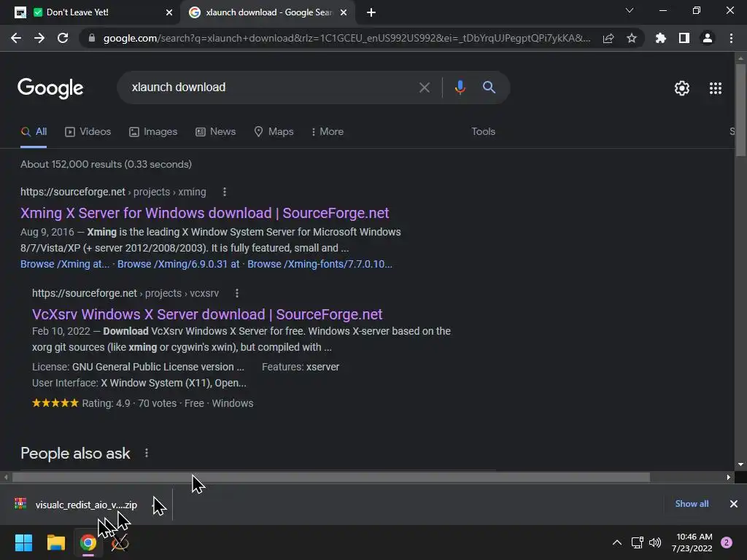The width and height of the screenshot is (747, 560).
Task: Switch to Videos results
Action: tap(88, 132)
